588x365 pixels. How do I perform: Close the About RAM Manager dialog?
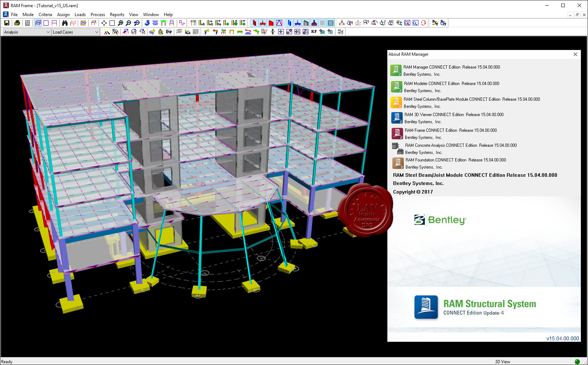tap(576, 54)
